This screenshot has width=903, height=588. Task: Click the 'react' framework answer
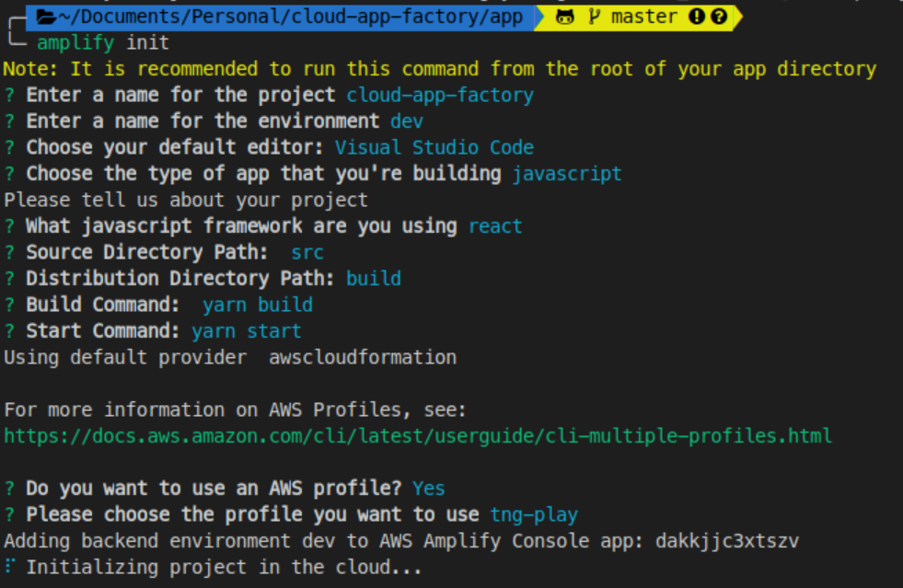(x=495, y=226)
